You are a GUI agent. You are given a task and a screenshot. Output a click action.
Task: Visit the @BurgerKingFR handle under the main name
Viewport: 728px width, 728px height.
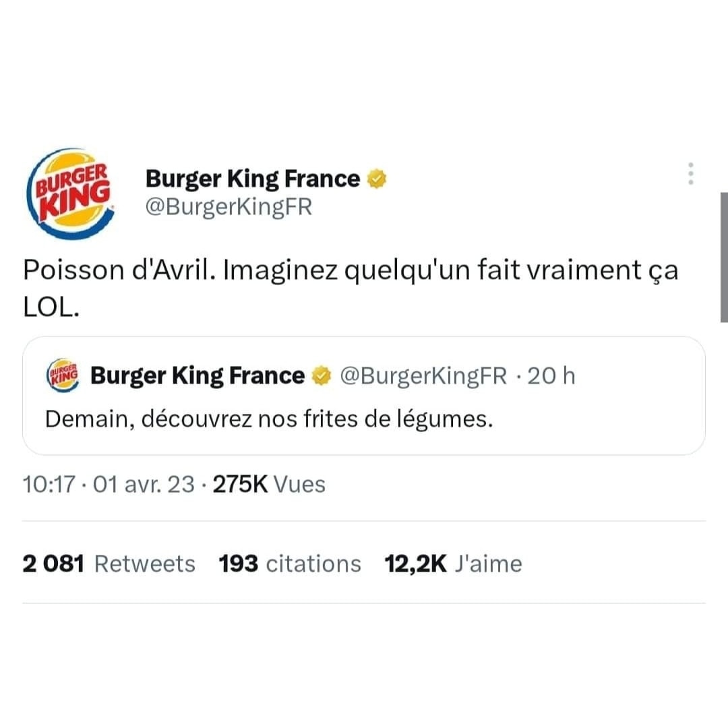point(229,207)
